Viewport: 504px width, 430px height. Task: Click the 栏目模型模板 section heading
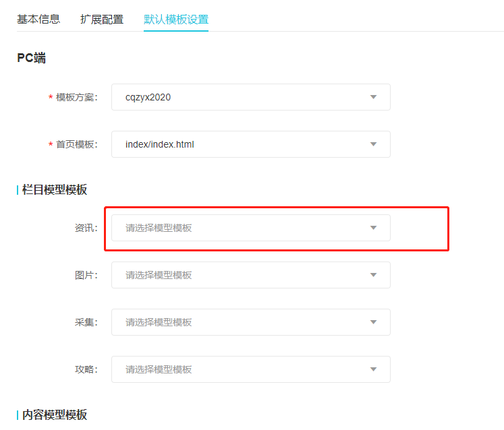coord(55,190)
